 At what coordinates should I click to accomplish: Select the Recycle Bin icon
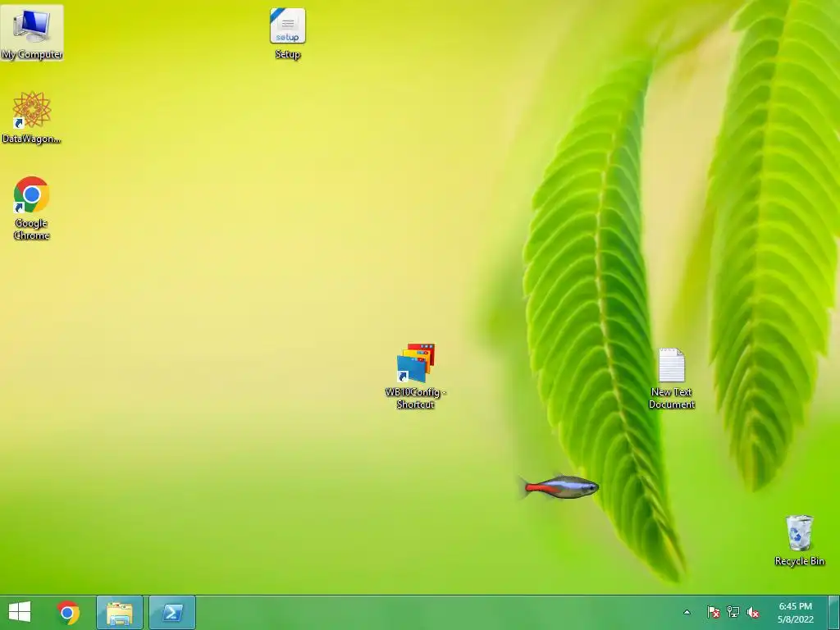799,540
